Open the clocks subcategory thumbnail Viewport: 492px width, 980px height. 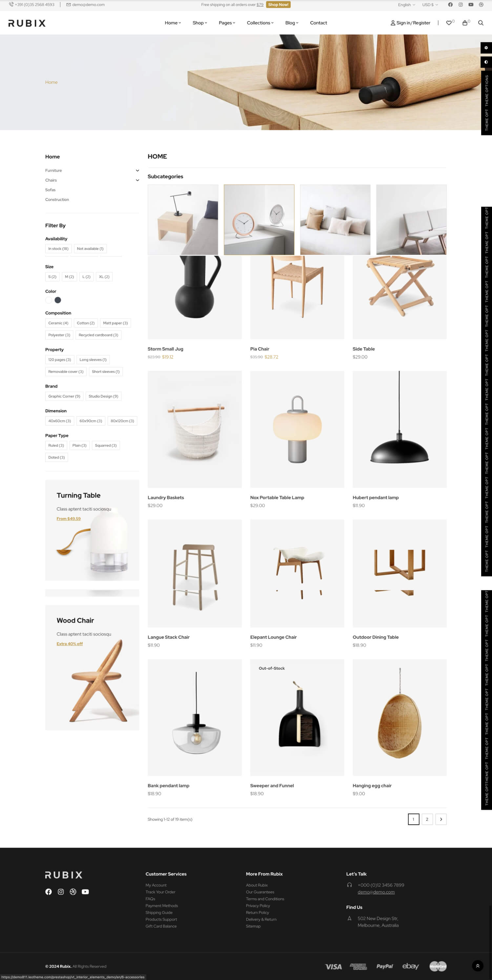tap(259, 220)
